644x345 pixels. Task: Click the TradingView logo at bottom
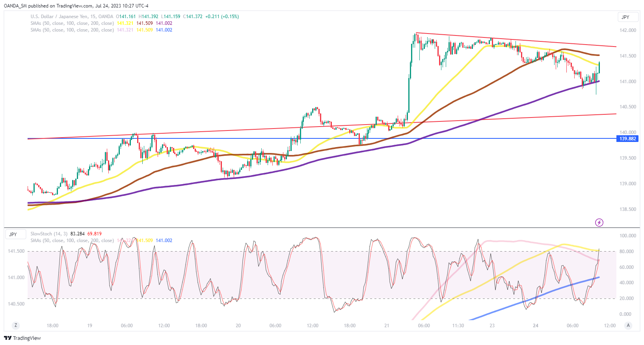(x=22, y=338)
